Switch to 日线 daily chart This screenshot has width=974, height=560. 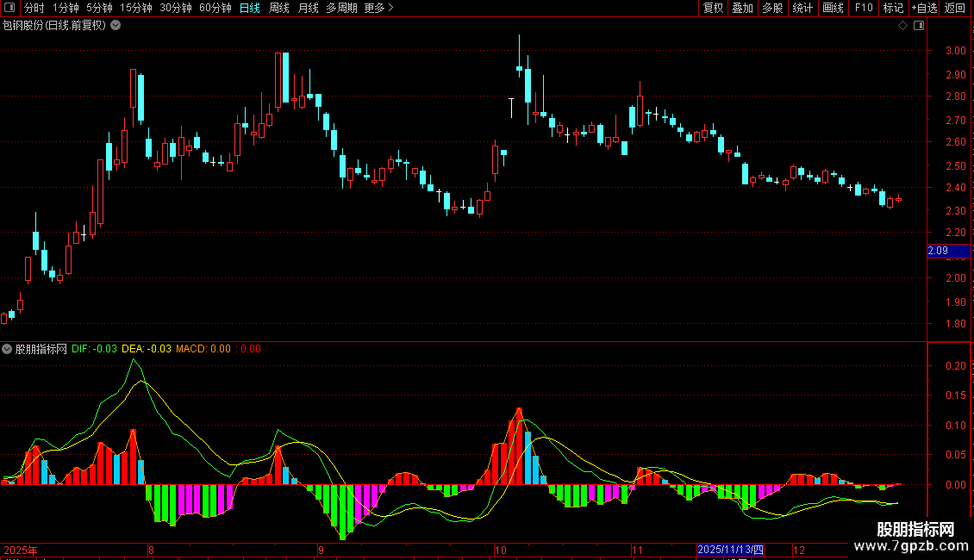coord(250,8)
